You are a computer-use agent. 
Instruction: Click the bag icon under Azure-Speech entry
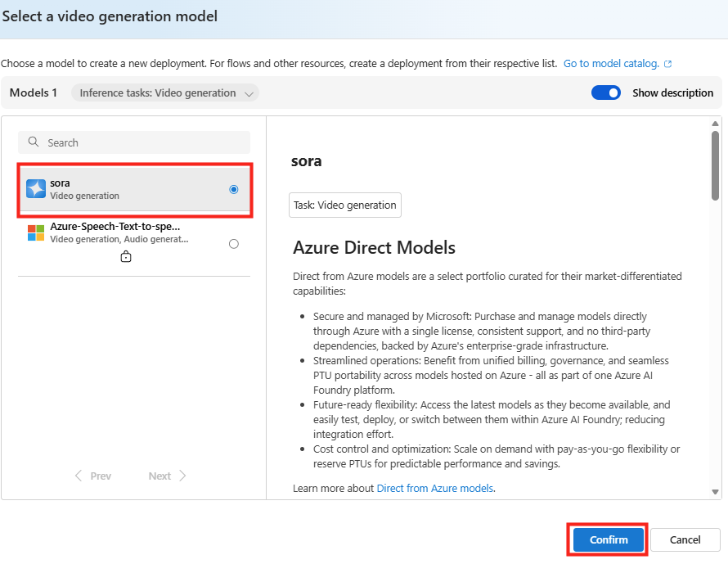point(126,257)
